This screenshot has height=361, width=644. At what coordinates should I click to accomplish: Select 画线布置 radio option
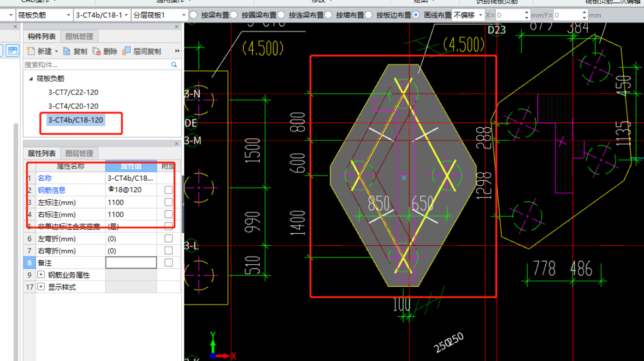[416, 15]
